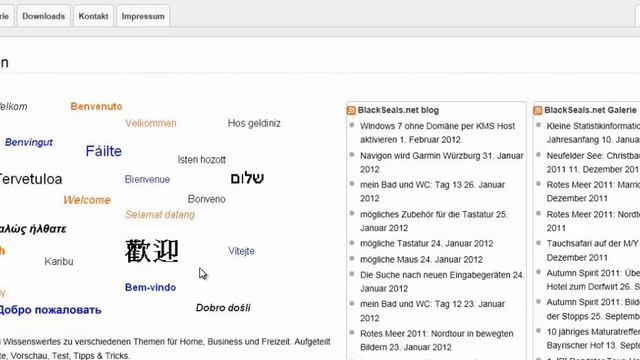
Task: Open post 'mögliche Maus 24. Januar 2012'
Action: 421,260
